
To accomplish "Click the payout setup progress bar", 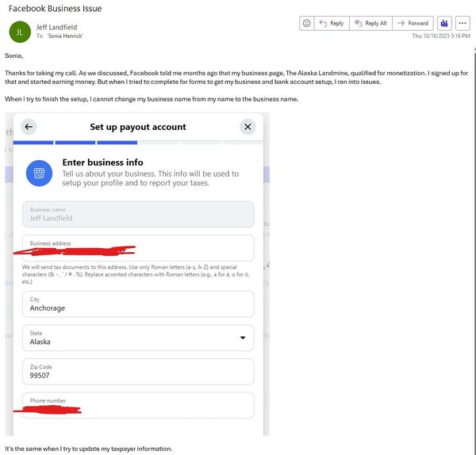I will 138,143.
